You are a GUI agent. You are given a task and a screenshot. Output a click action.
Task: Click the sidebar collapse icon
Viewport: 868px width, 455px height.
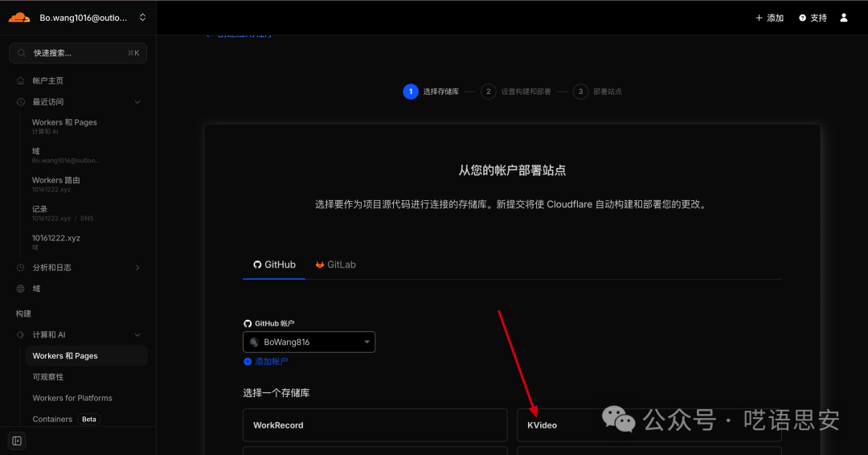tap(17, 441)
